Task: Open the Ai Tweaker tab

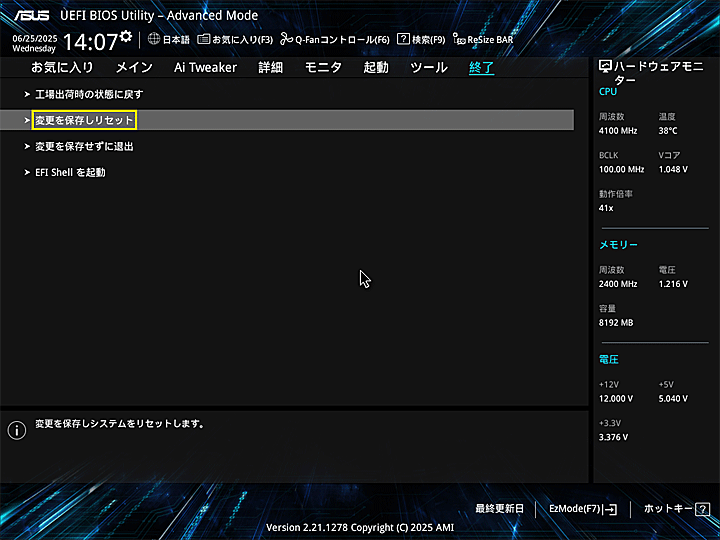Action: pos(205,68)
